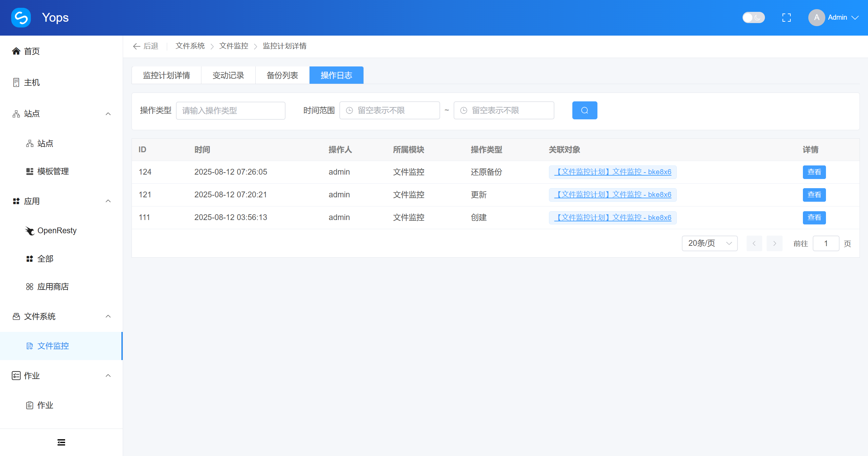The height and width of the screenshot is (456, 868).
Task: Toggle fullscreen mode icon
Action: tap(786, 18)
